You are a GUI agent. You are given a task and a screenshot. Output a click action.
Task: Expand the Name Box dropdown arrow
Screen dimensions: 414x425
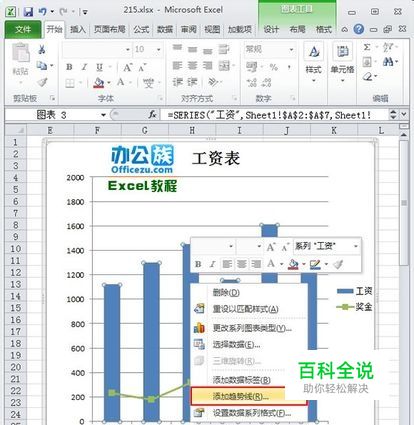(104, 115)
